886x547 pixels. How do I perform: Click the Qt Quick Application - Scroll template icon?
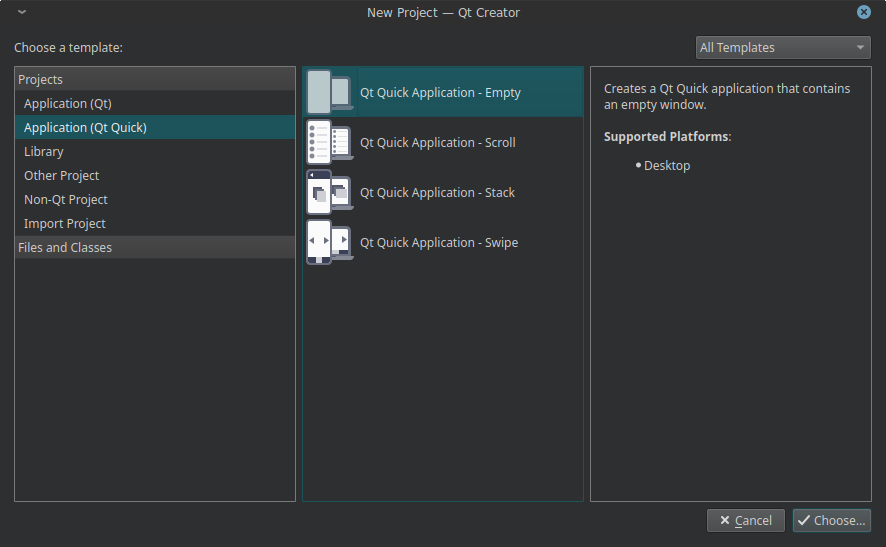coord(330,142)
